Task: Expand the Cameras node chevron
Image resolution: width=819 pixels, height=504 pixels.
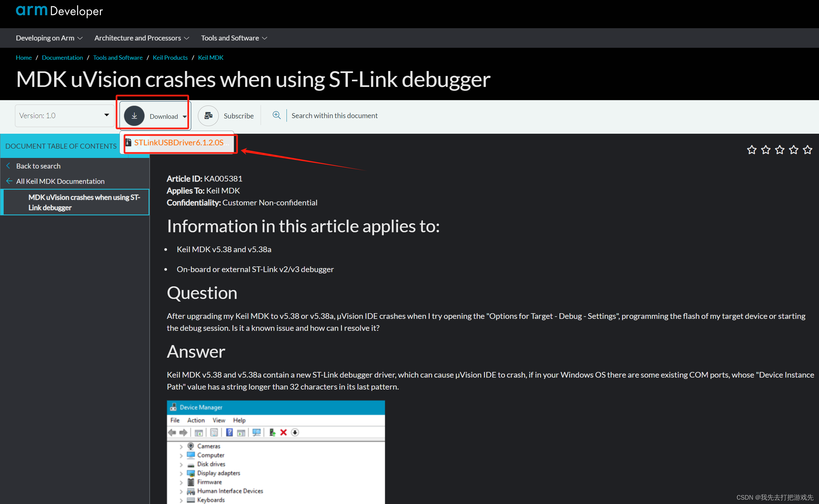Action: pyautogui.click(x=181, y=446)
